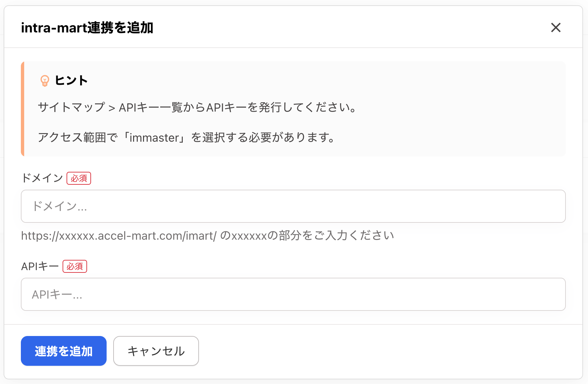Click the dialog title intra-mart連携を追加
This screenshot has width=588, height=384.
87,28
